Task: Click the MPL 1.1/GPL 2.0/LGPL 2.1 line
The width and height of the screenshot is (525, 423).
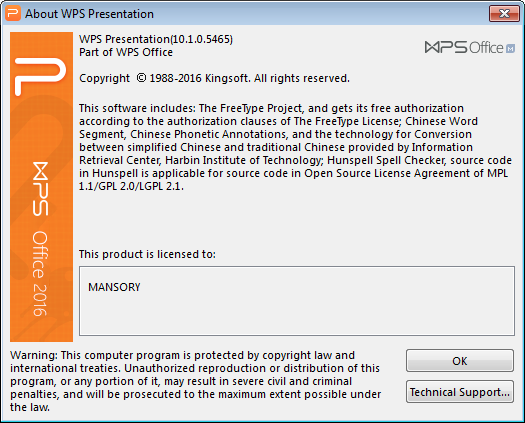Action: tap(131, 186)
